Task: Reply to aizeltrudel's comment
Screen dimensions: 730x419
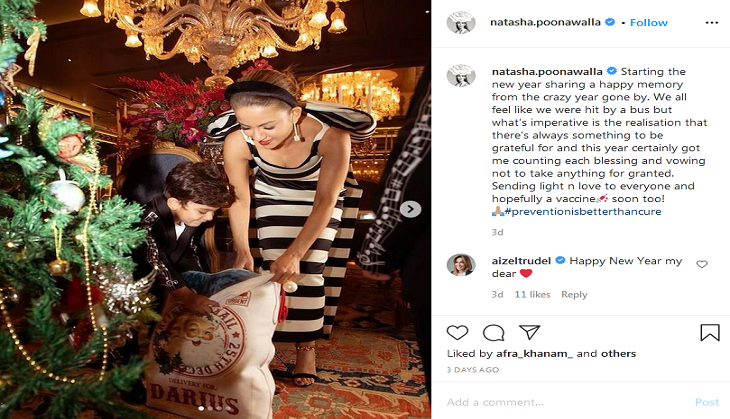Action: (x=574, y=295)
